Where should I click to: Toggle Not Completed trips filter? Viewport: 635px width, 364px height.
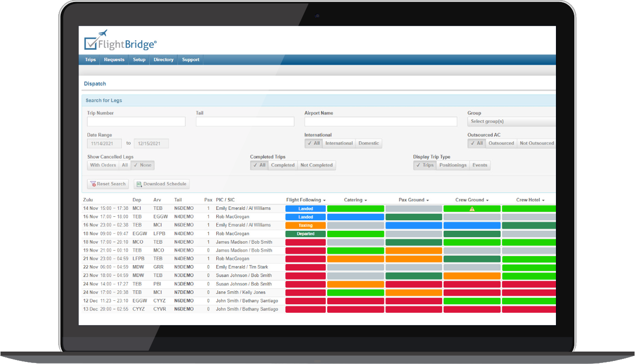pyautogui.click(x=316, y=165)
